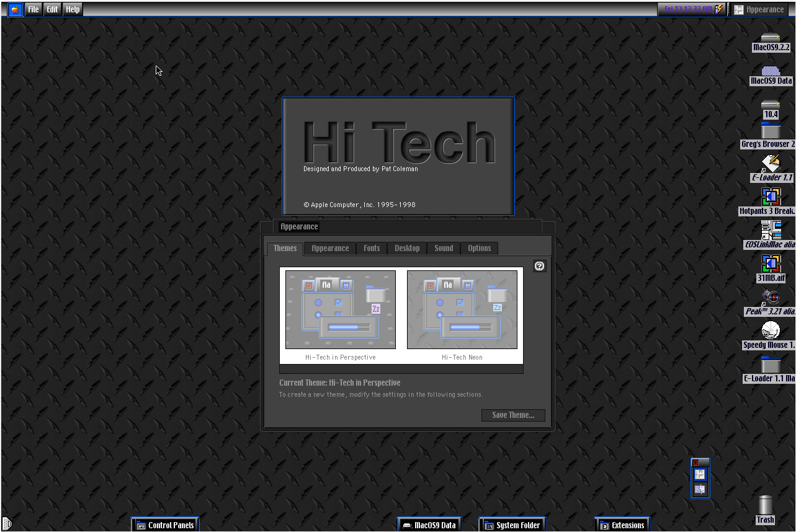The height and width of the screenshot is (532, 796).
Task: Click the menu bar clock
Action: [x=688, y=9]
